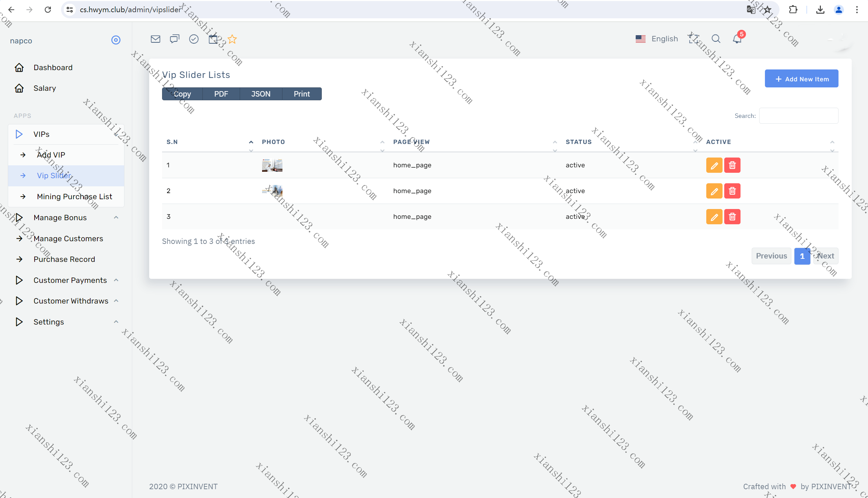Open browser extensions puzzle icon

tap(793, 9)
